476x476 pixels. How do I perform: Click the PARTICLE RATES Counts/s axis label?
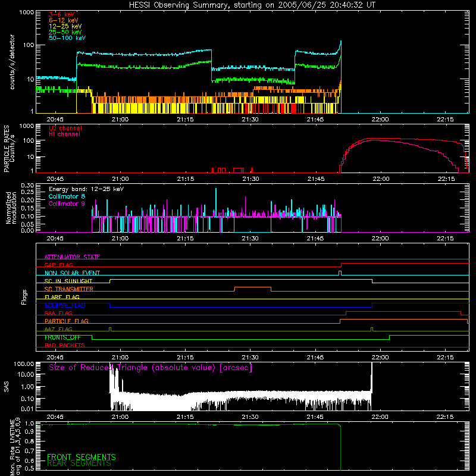(x=9, y=149)
